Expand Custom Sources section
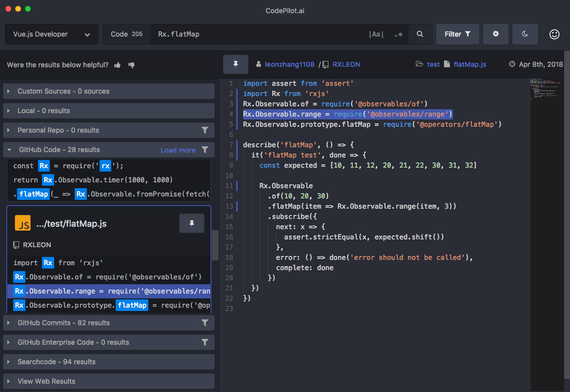This screenshot has width=570, height=392. point(109,91)
